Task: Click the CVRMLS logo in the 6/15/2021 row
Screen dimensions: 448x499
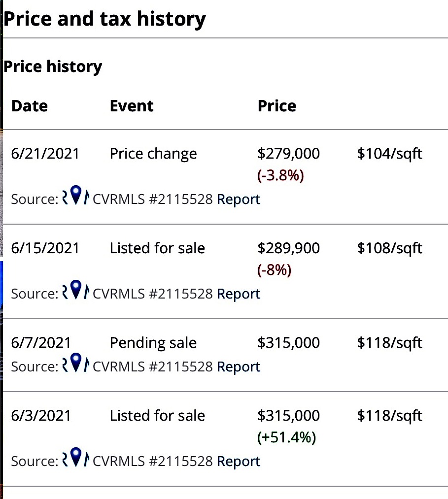Action: (76, 289)
